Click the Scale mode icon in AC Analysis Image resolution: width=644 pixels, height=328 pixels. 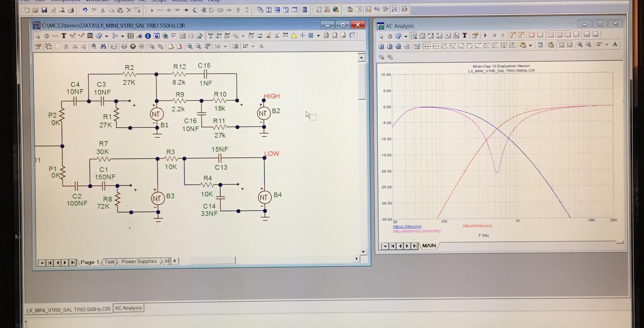point(414,36)
